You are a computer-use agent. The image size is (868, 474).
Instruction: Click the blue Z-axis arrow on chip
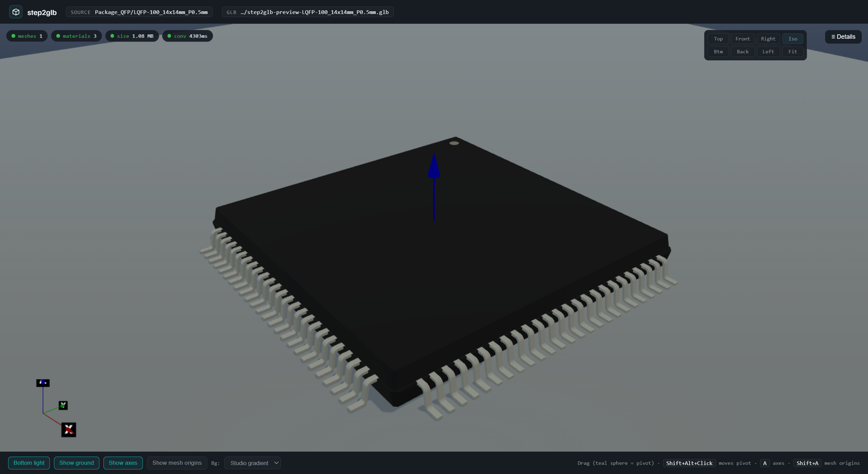(434, 187)
